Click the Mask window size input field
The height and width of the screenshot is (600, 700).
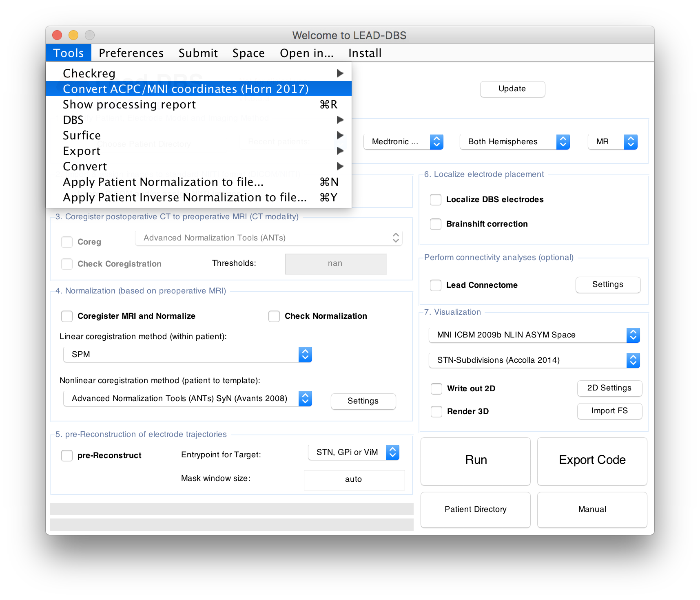tap(354, 480)
